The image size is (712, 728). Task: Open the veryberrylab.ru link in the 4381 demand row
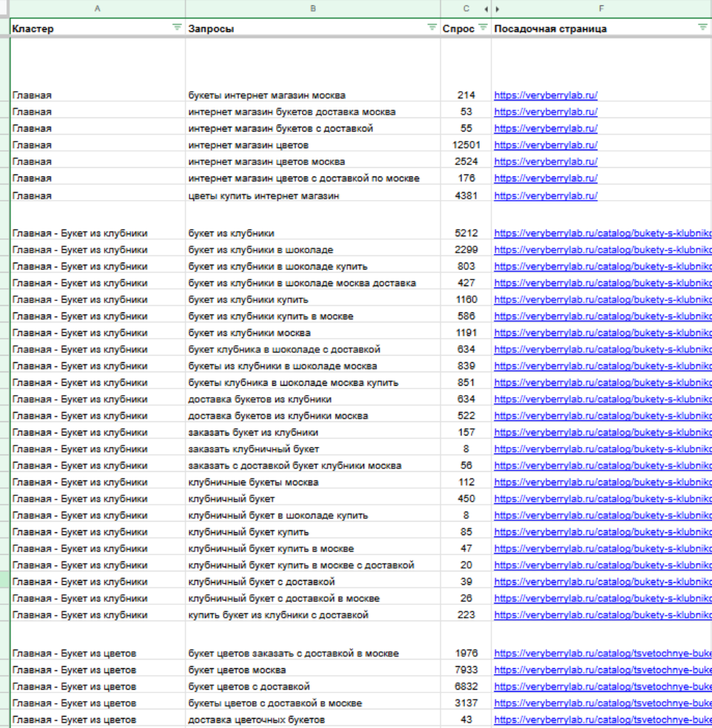pyautogui.click(x=546, y=196)
